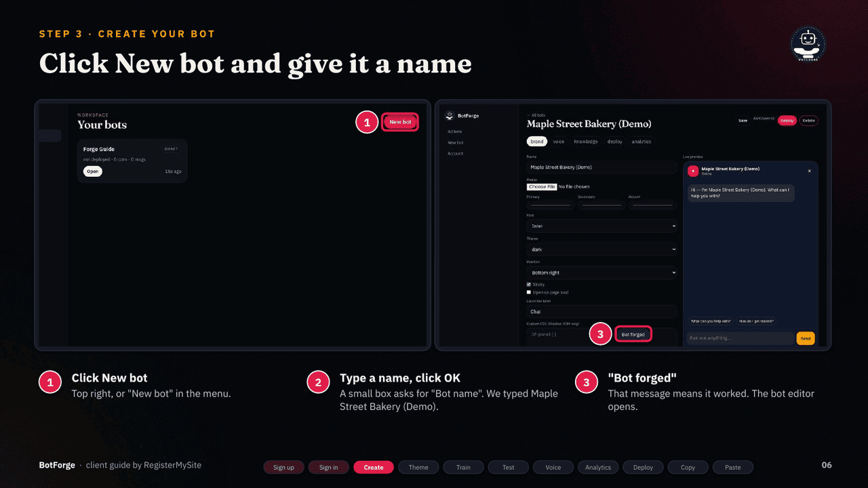Pick the Secondary color swatch
This screenshot has height=488, width=868.
click(x=601, y=204)
